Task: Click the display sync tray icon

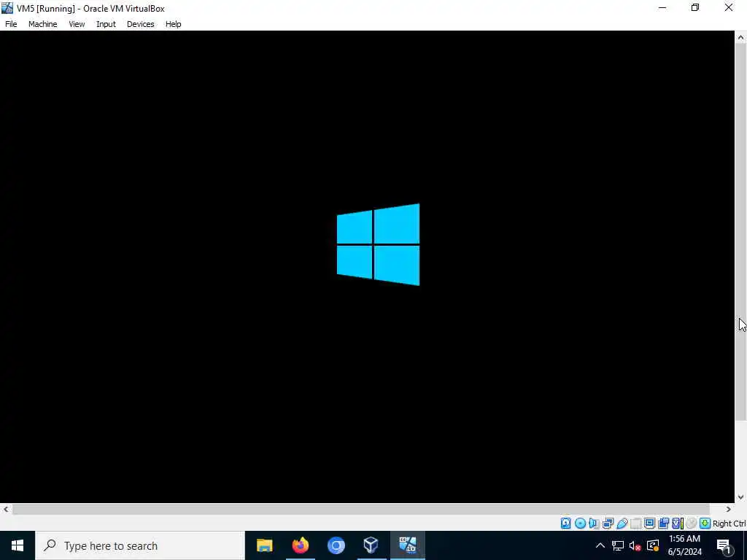Action: pyautogui.click(x=653, y=545)
